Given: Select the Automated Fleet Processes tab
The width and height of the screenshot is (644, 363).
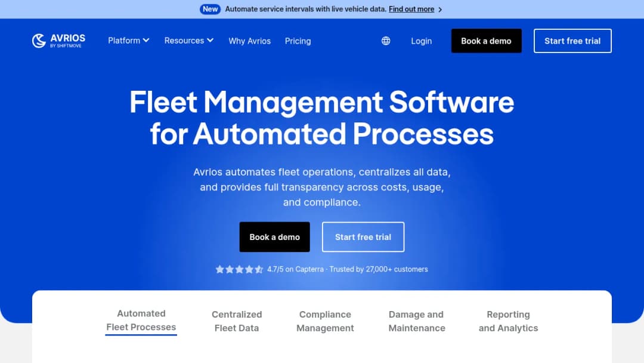Looking at the screenshot, I should pos(141,320).
